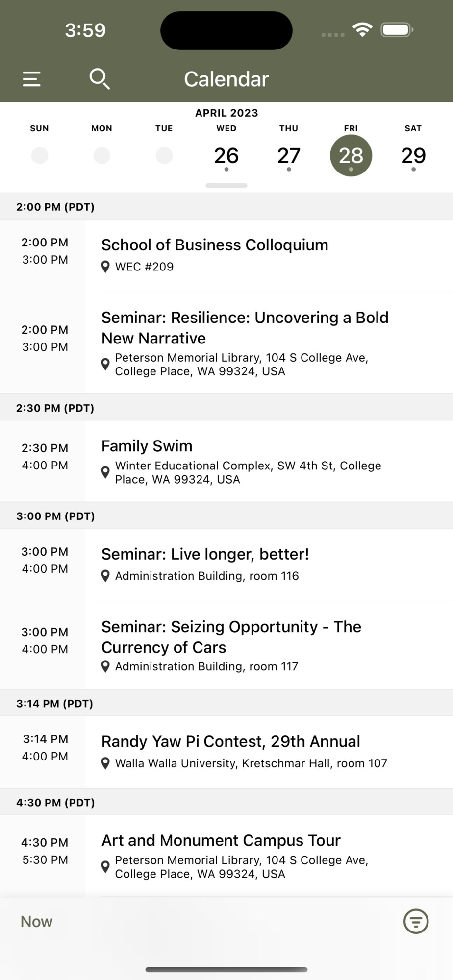Select the highlighted Friday 28 date

(x=351, y=156)
